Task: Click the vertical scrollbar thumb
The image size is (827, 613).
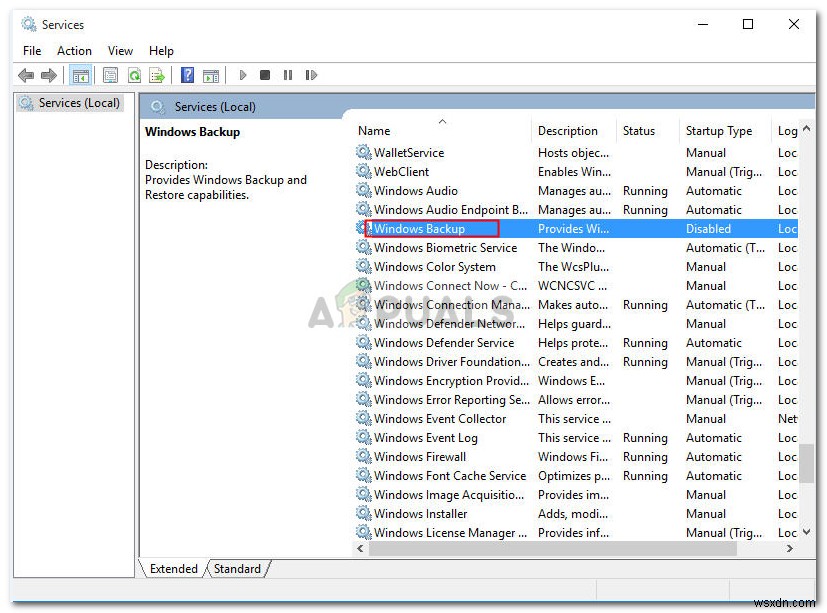Action: tap(806, 463)
